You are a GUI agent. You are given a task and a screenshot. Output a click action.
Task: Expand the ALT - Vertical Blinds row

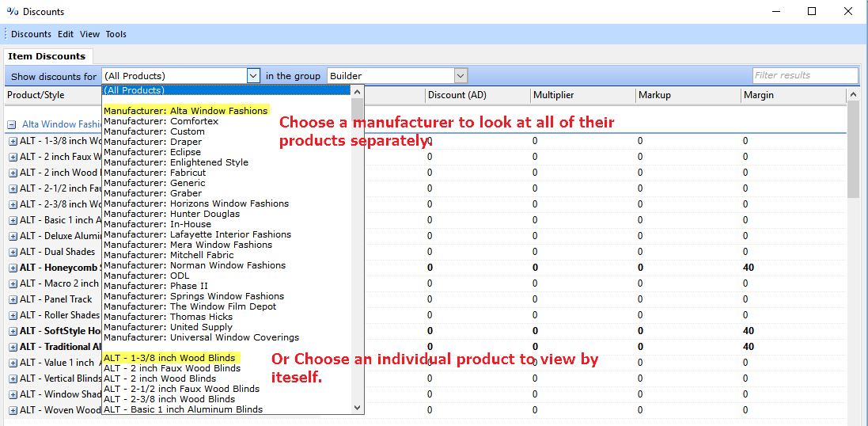[13, 379]
